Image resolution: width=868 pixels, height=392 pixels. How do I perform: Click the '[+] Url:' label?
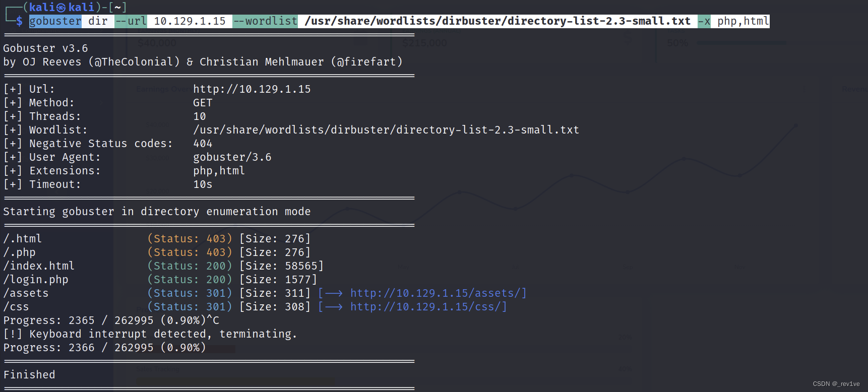coord(29,89)
